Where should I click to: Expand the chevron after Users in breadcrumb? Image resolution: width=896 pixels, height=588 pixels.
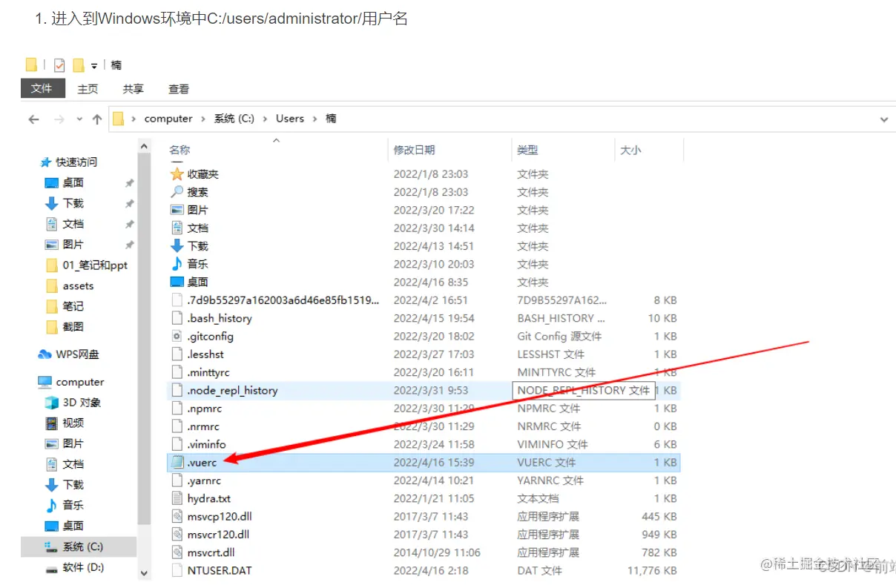coord(315,119)
